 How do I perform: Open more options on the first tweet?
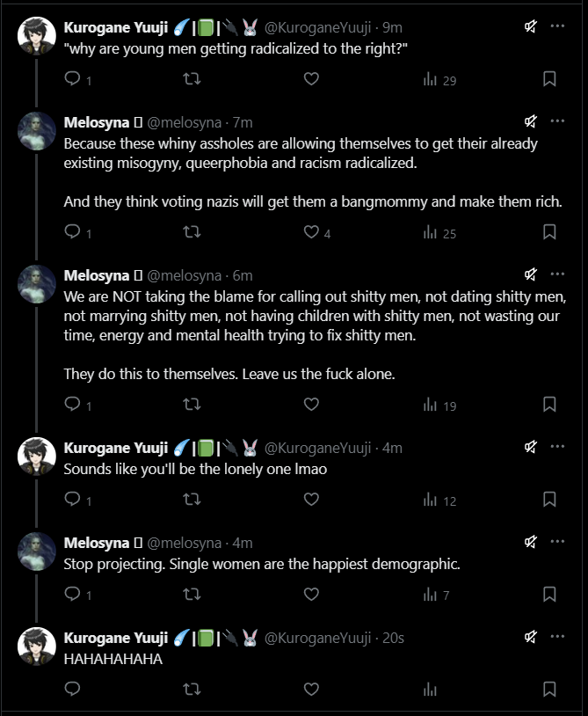(557, 26)
